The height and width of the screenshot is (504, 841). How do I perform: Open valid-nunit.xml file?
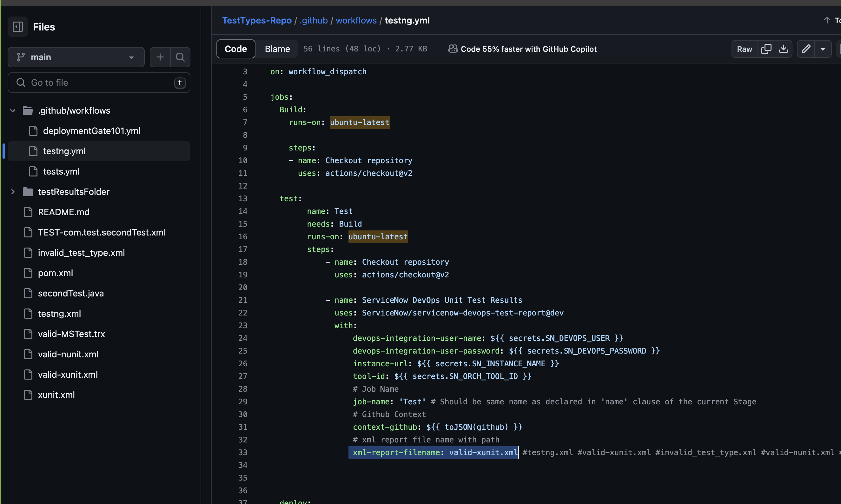pos(68,354)
